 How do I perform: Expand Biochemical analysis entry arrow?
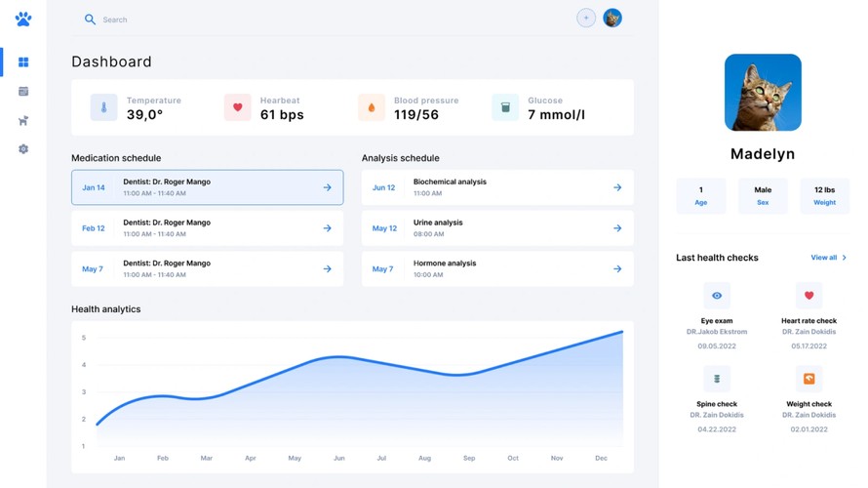[x=617, y=187]
